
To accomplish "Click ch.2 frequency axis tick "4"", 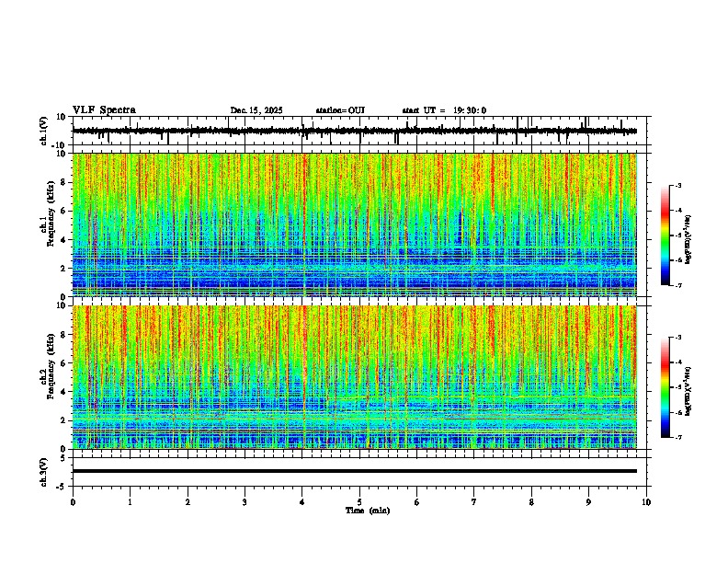I will coord(64,392).
